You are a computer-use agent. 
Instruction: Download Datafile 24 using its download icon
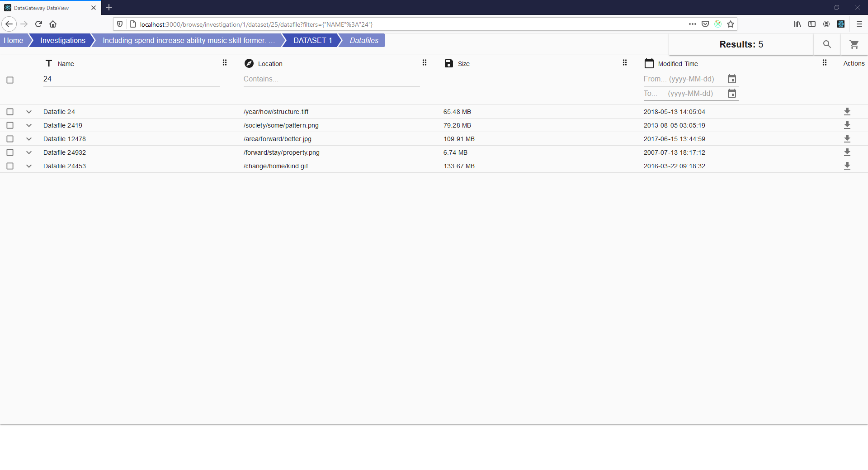coord(847,111)
